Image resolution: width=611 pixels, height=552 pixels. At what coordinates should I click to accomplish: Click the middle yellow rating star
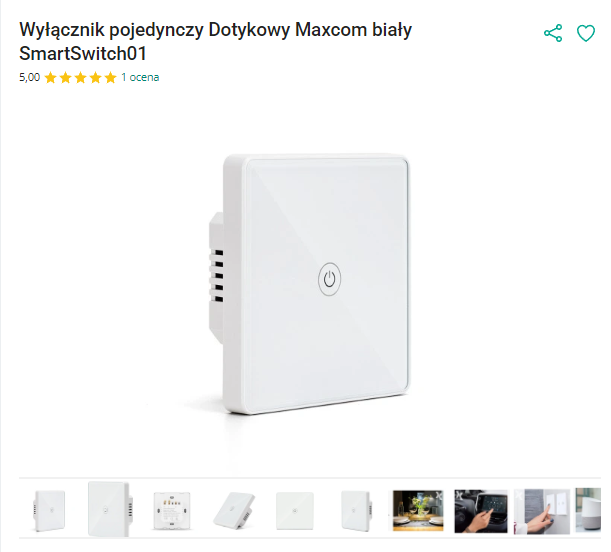coord(80,78)
